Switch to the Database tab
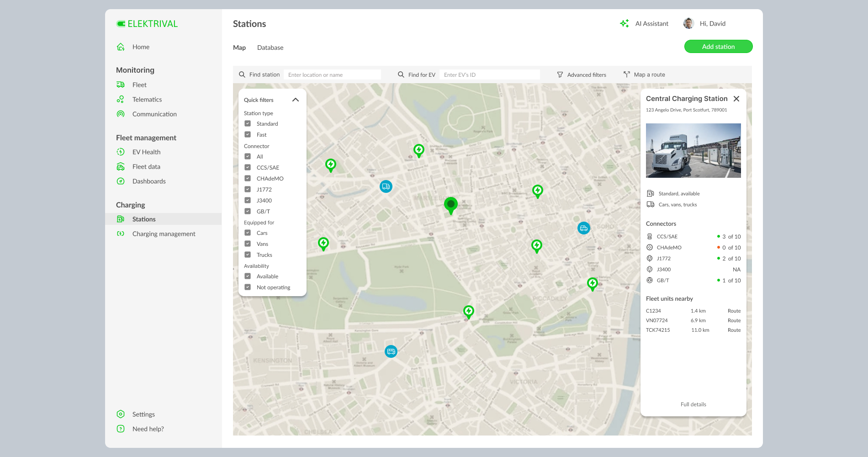The image size is (868, 457). [270, 48]
